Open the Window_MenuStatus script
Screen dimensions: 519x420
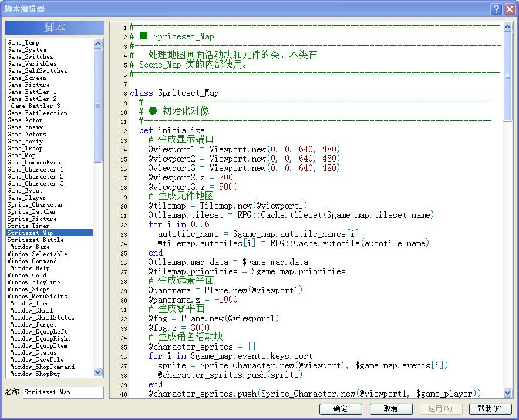pyautogui.click(x=37, y=296)
